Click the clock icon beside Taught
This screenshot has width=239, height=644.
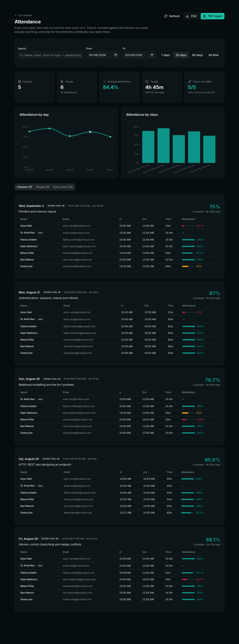(x=147, y=82)
